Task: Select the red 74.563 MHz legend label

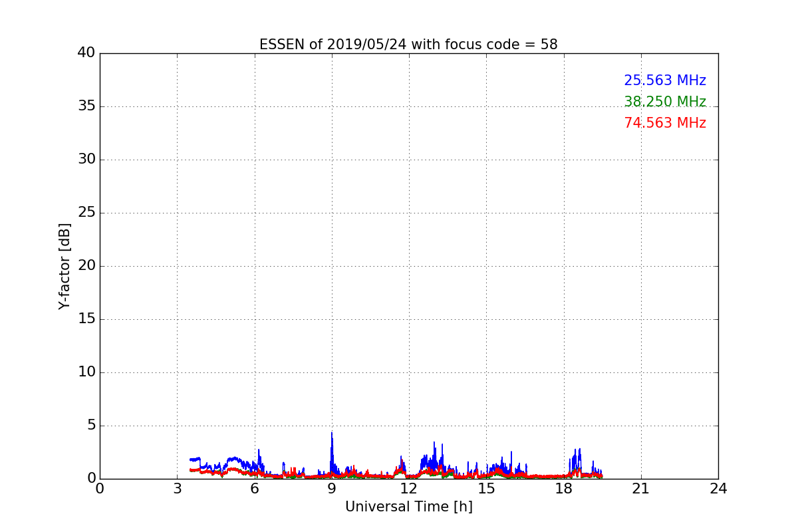Action: pos(665,123)
